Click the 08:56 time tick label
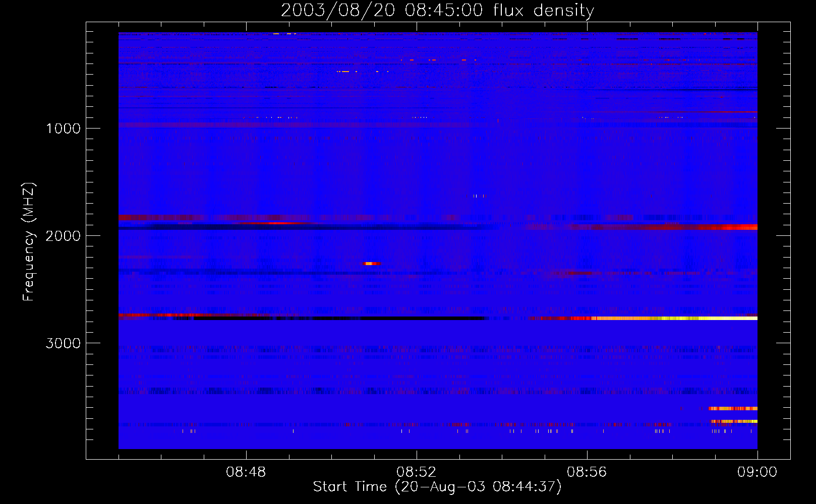This screenshot has width=816, height=504. [587, 472]
